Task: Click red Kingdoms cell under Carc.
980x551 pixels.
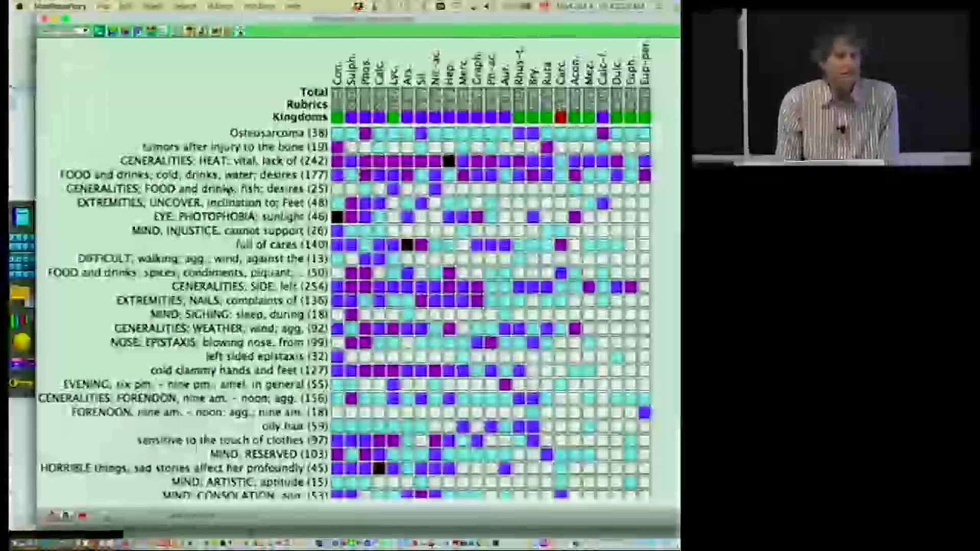Action: pos(561,117)
